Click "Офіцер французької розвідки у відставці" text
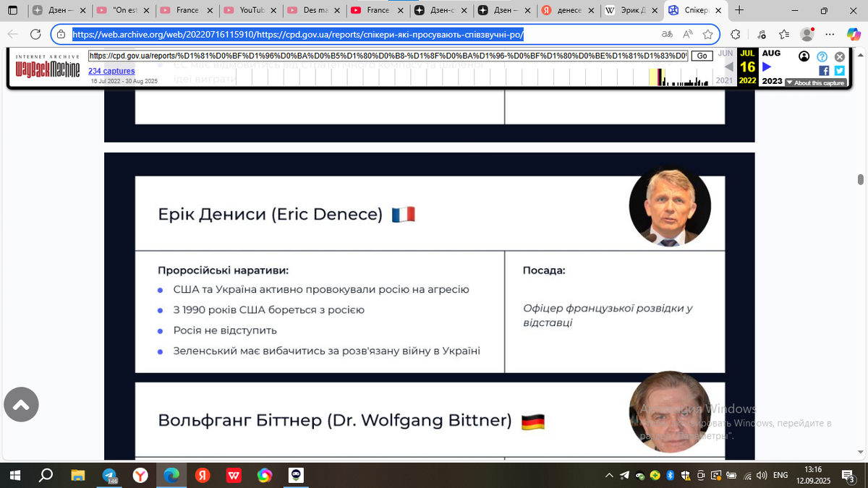The height and width of the screenshot is (488, 868). (608, 315)
